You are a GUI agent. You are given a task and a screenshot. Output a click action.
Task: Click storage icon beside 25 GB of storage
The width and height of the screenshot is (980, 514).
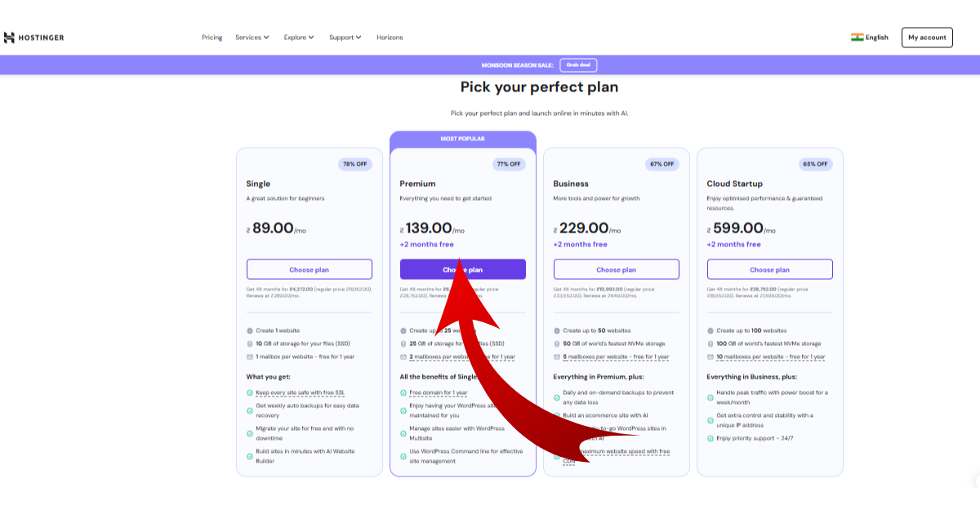click(x=403, y=343)
